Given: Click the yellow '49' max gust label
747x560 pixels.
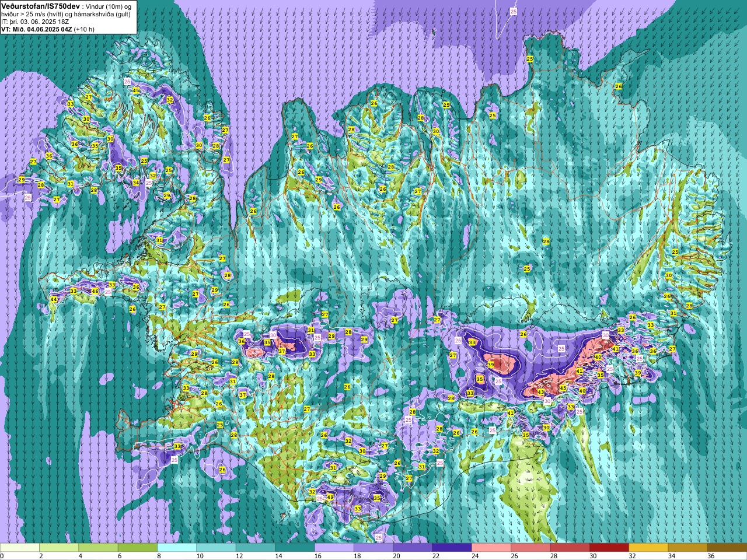Looking at the screenshot, I should pos(330,497).
